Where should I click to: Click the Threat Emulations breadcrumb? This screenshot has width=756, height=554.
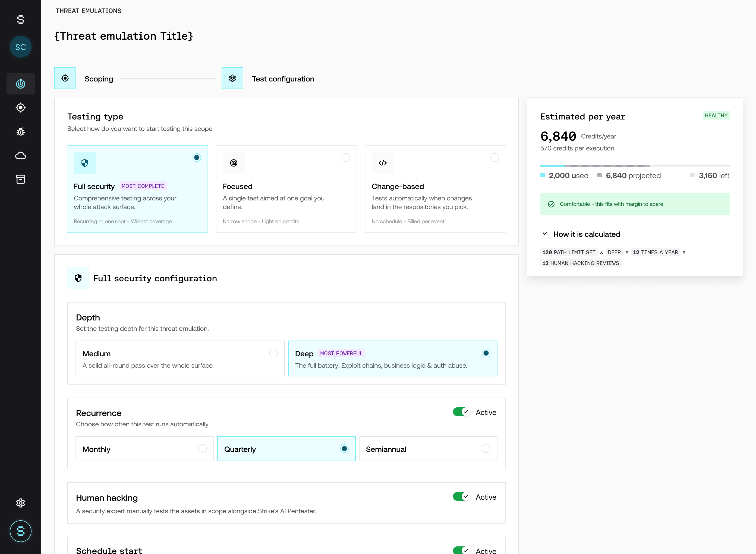point(89,11)
